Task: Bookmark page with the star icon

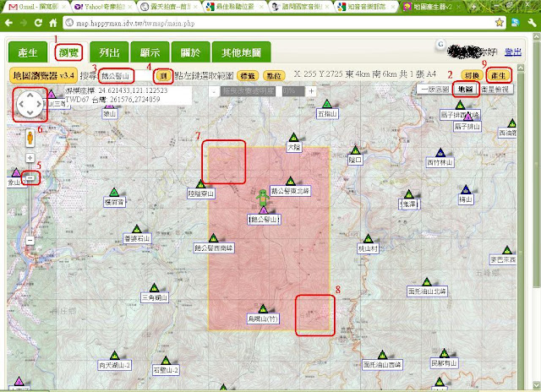Action: coord(499,23)
